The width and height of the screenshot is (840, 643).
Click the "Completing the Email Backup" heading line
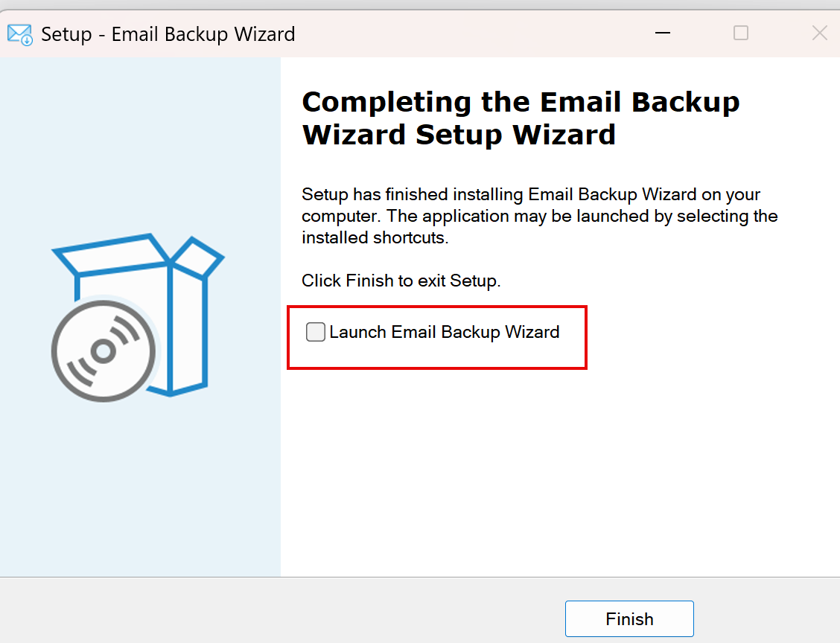tap(521, 102)
